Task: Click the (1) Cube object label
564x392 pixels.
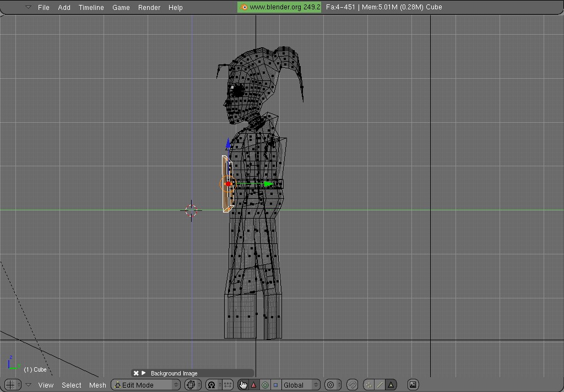Action: (35, 369)
